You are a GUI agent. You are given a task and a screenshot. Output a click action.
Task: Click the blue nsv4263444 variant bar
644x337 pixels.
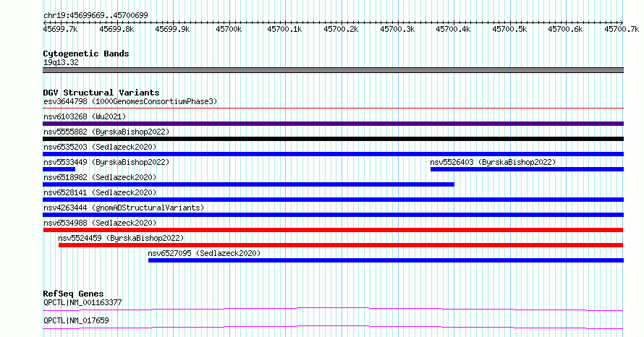[333, 215]
